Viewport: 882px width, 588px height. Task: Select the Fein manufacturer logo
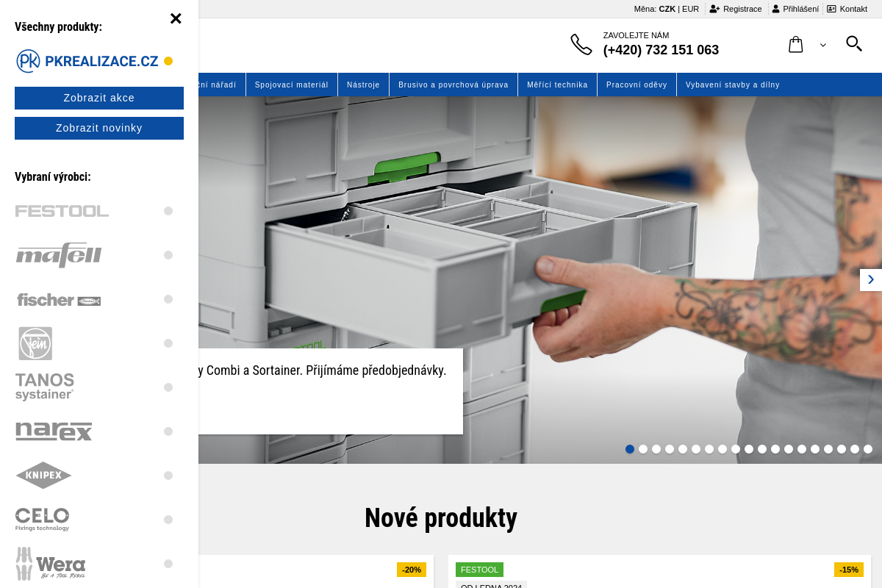click(35, 343)
